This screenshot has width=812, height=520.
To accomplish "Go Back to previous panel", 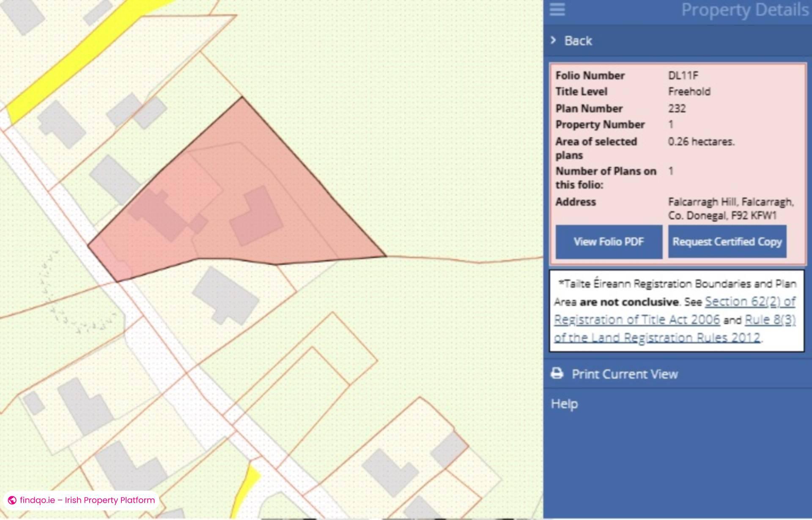I will (578, 41).
